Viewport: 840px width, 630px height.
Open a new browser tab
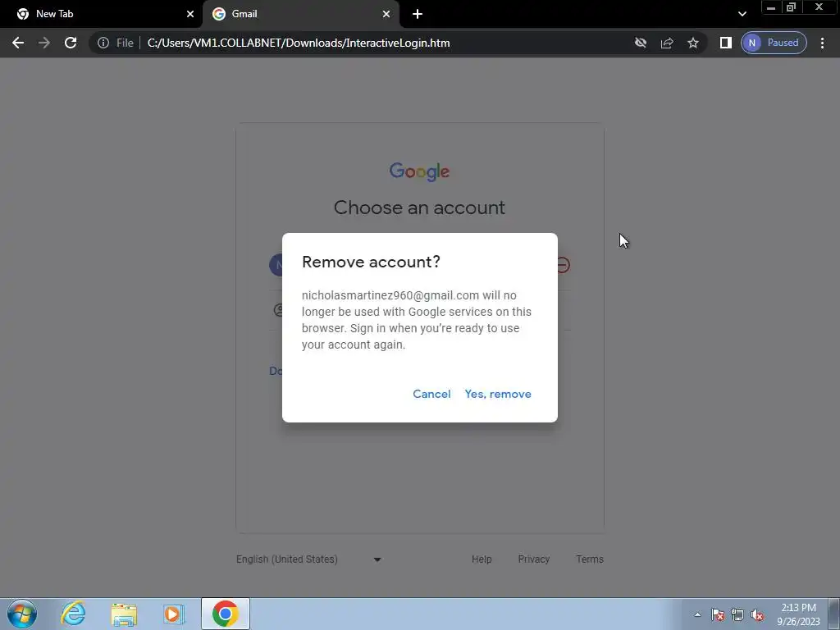(x=418, y=14)
